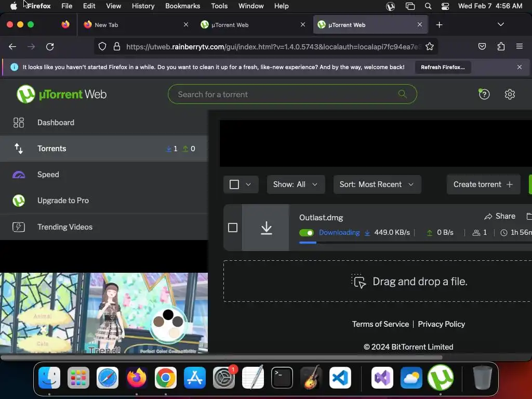
Task: Click the Outlast.dmg torrent name
Action: tap(321, 218)
